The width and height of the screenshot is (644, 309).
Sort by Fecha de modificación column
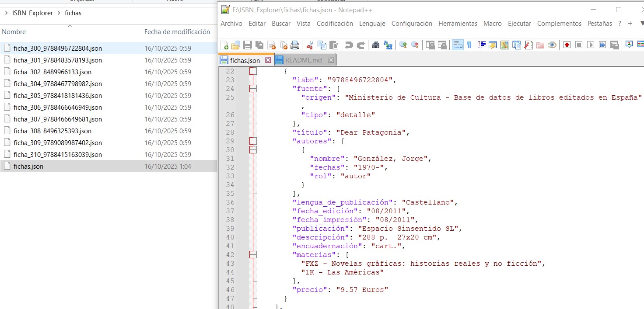coord(178,32)
